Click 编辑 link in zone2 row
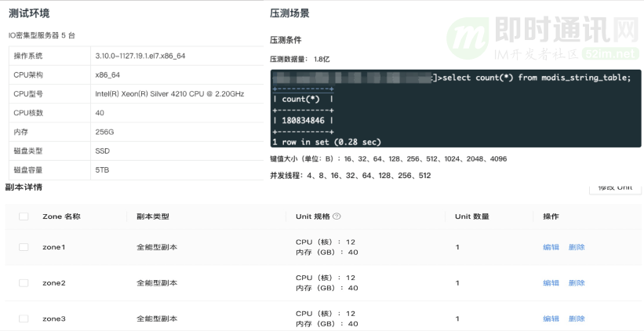The height and width of the screenshot is (331, 644). point(551,282)
